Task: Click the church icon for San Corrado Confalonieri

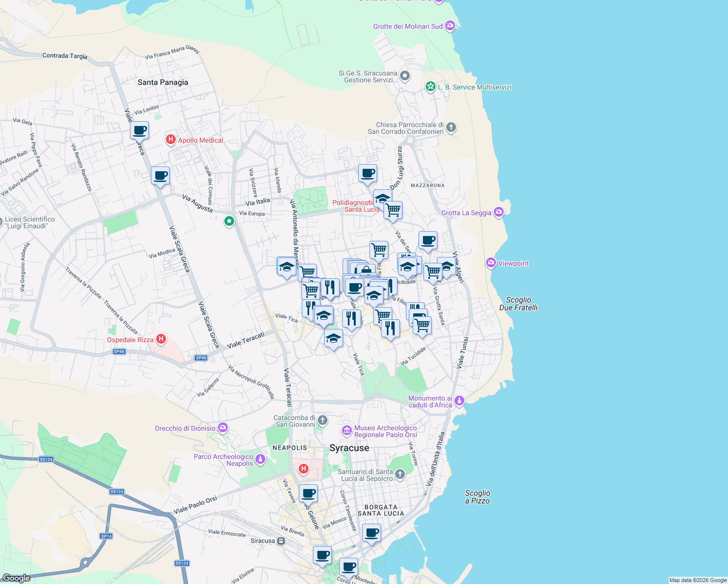Action: 450,128
